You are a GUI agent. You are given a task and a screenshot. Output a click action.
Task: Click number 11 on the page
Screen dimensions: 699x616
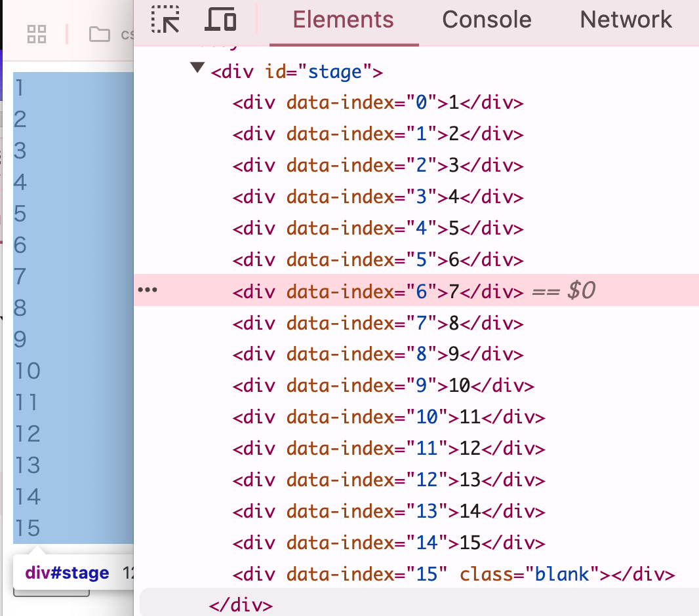pos(26,402)
